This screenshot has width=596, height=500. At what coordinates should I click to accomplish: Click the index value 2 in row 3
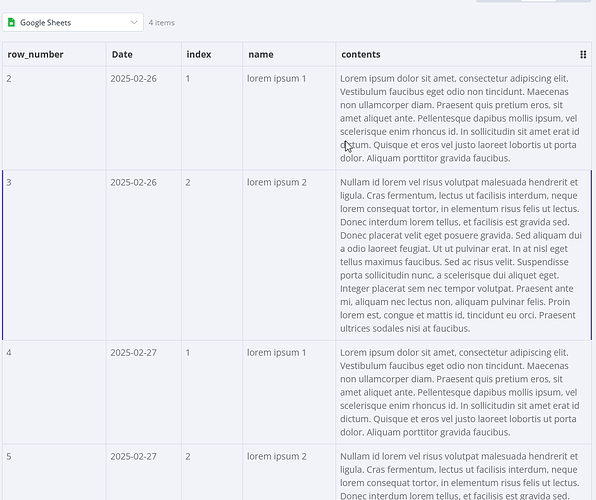pos(188,183)
